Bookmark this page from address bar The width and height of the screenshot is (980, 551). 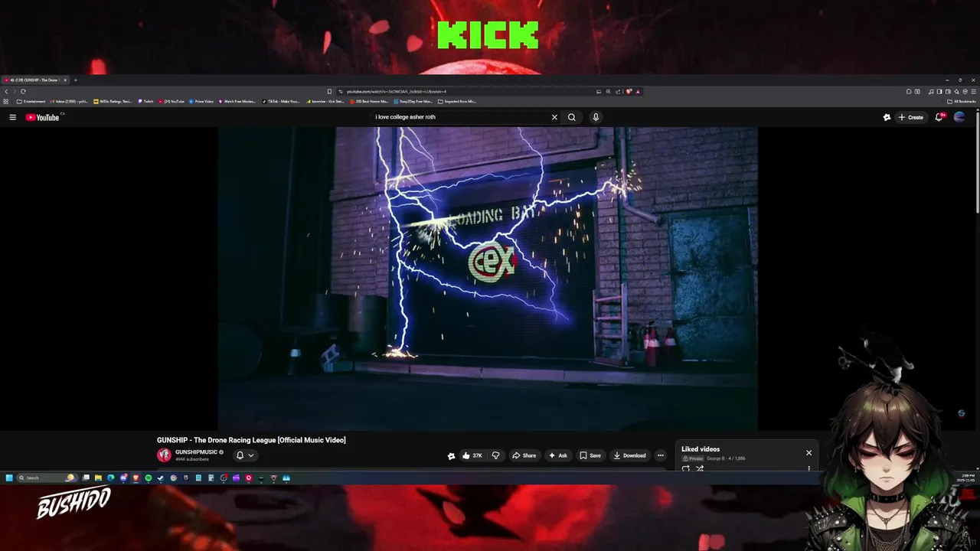pos(329,92)
